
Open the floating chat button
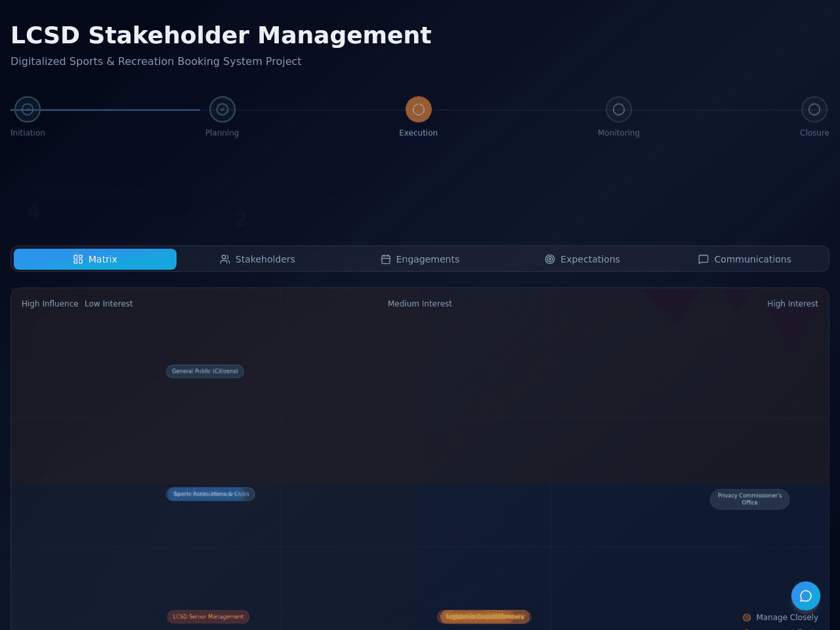point(806,596)
